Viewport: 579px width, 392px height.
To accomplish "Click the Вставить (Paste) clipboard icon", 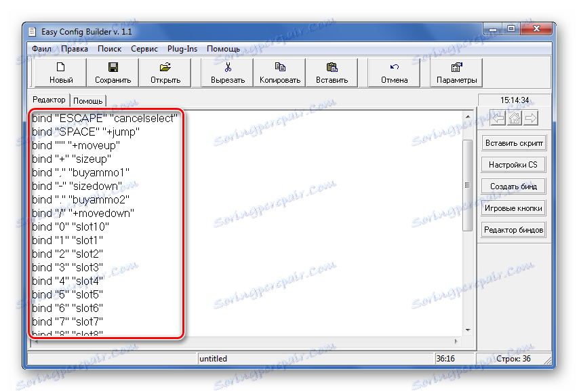I will (x=332, y=67).
